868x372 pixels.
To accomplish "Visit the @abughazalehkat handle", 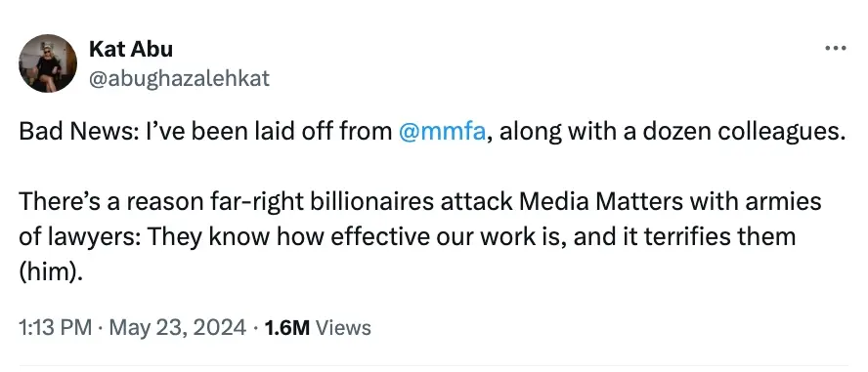I will click(x=179, y=78).
